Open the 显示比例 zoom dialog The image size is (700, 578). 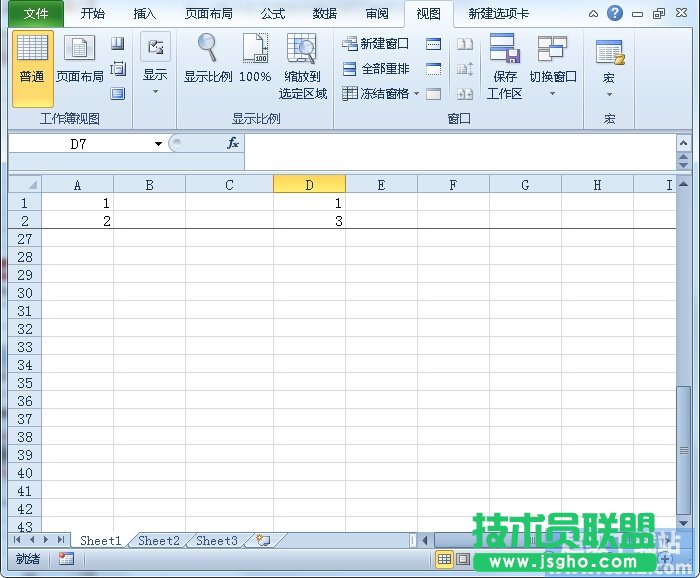pos(207,59)
